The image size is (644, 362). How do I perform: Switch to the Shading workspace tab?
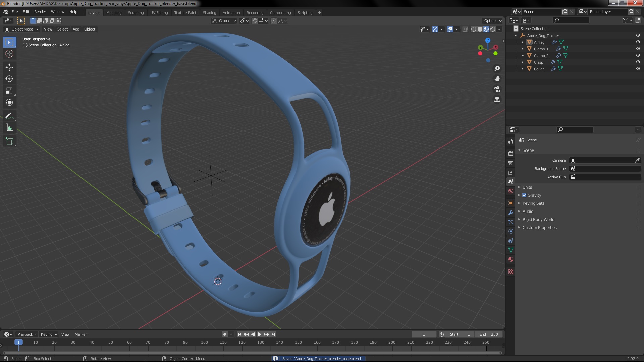209,13
